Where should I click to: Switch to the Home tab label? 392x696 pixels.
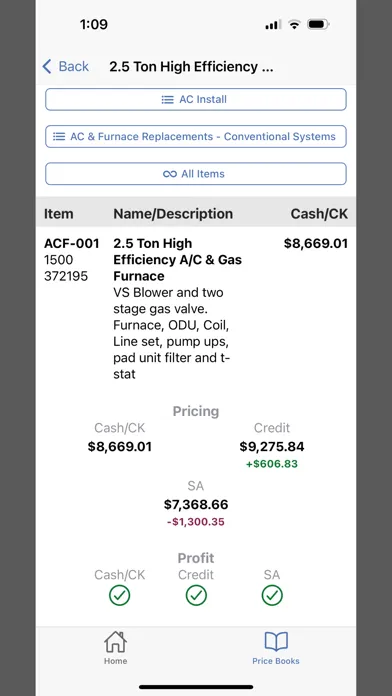click(115, 661)
